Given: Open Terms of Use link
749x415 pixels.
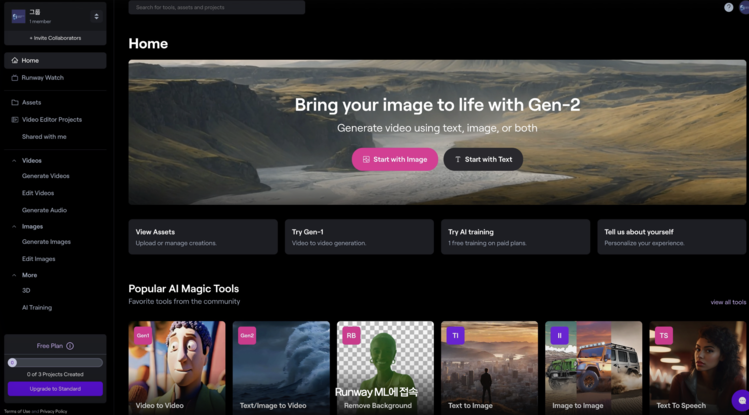Looking at the screenshot, I should 17,412.
